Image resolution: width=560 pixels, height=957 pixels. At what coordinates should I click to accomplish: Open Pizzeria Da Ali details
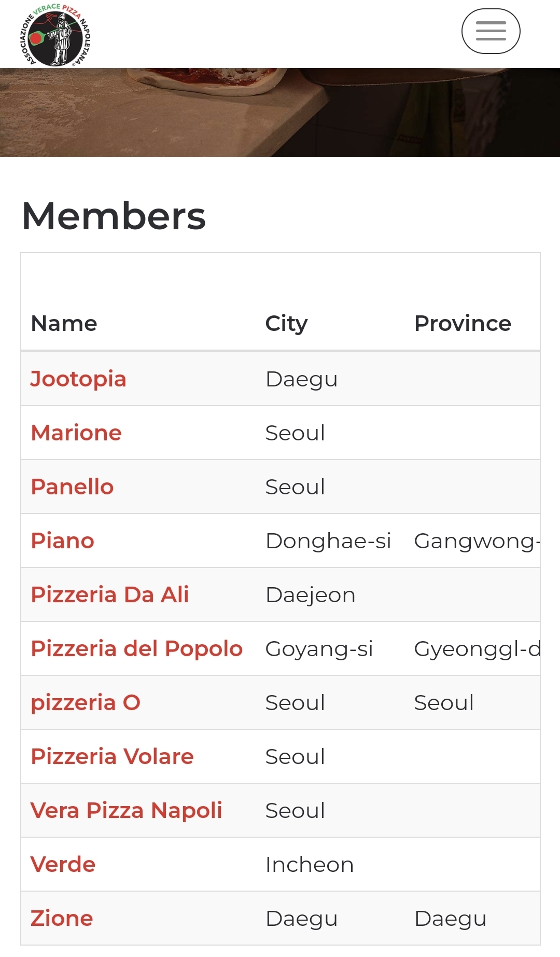pyautogui.click(x=110, y=595)
